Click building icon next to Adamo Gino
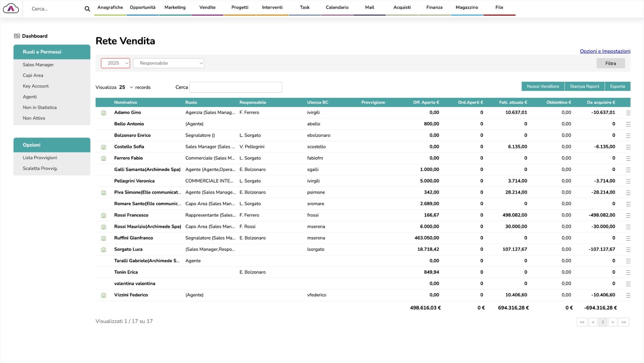This screenshot has width=644, height=363. tap(104, 113)
